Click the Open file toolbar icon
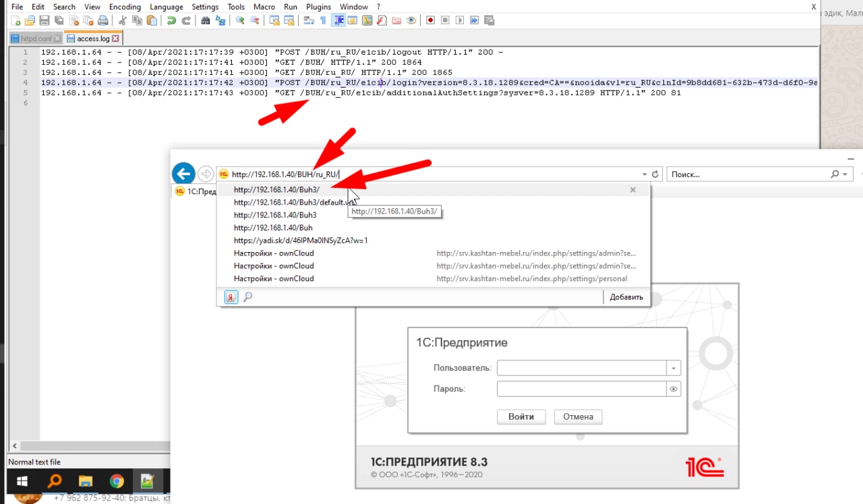 [x=29, y=20]
